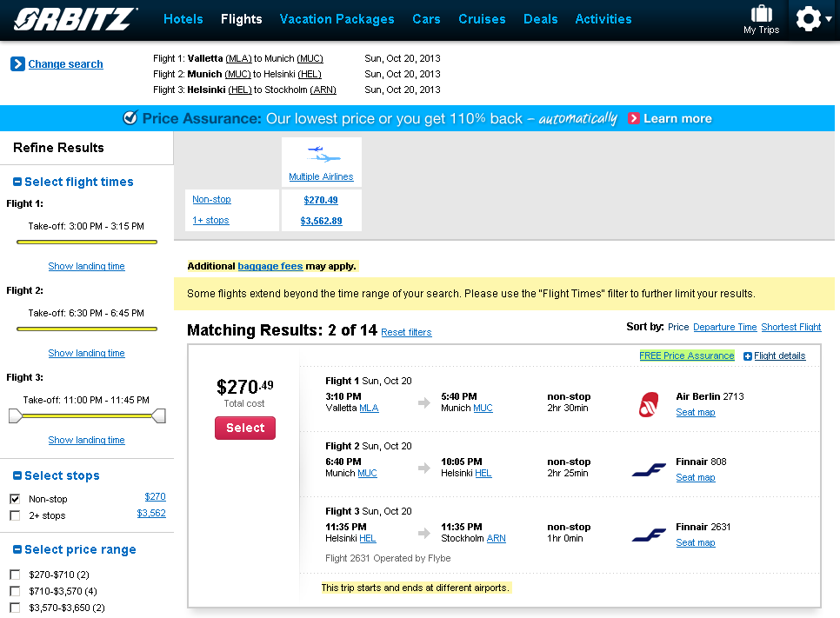840x618 pixels.
Task: Open My Trips suitcase icon
Action: [761, 14]
